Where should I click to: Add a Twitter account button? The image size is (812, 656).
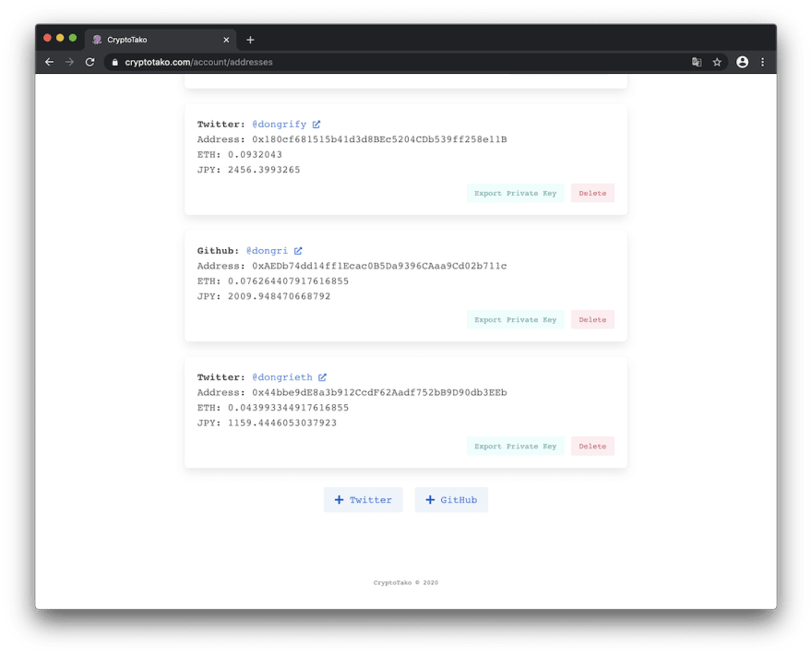pos(363,500)
